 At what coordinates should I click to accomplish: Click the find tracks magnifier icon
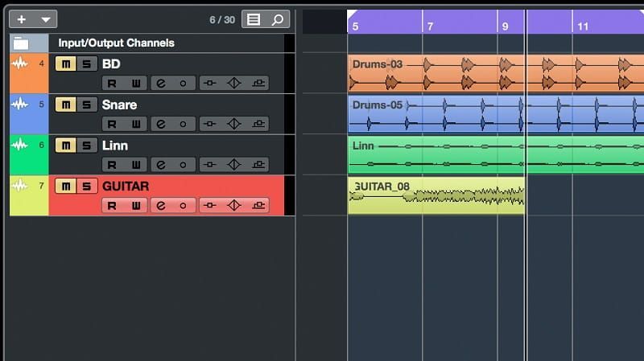click(x=276, y=19)
